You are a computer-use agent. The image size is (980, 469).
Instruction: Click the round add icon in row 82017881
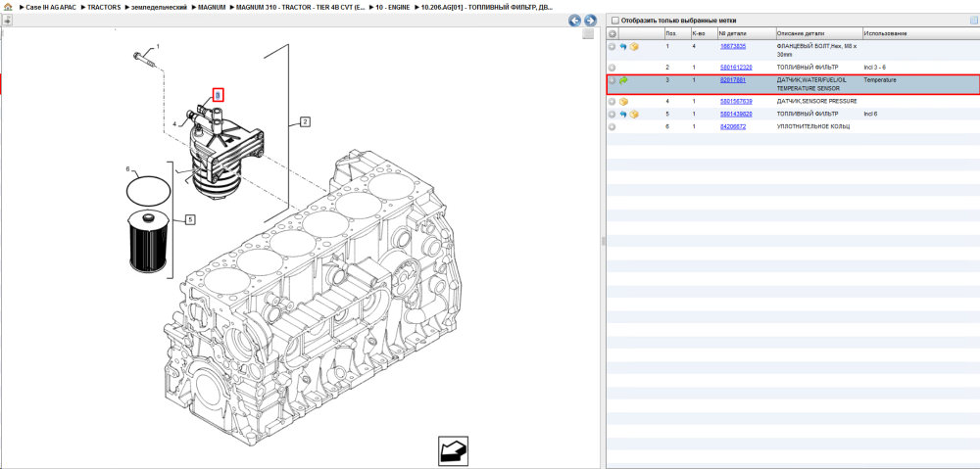(612, 80)
